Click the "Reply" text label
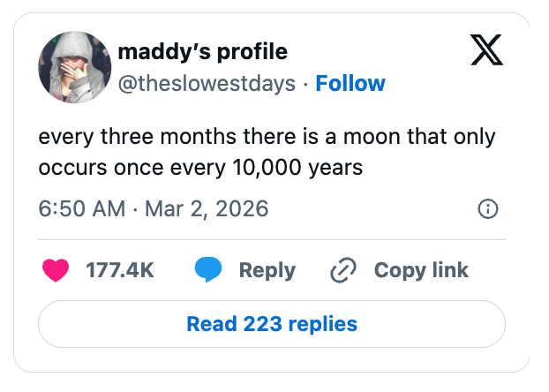Image resolution: width=549 pixels, height=392 pixels. click(267, 270)
